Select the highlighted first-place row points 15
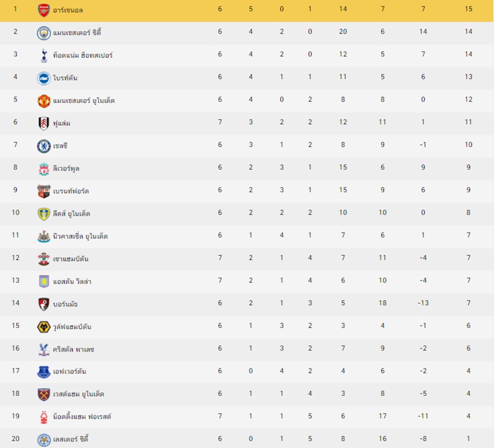494x448 pixels. 468,9
